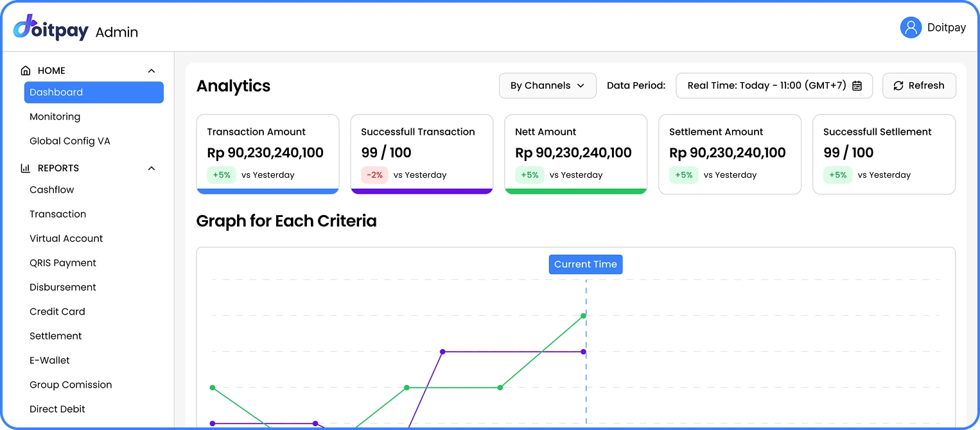Screen dimensions: 980x430
Task: Click the Current Time marker label
Action: coord(586,264)
